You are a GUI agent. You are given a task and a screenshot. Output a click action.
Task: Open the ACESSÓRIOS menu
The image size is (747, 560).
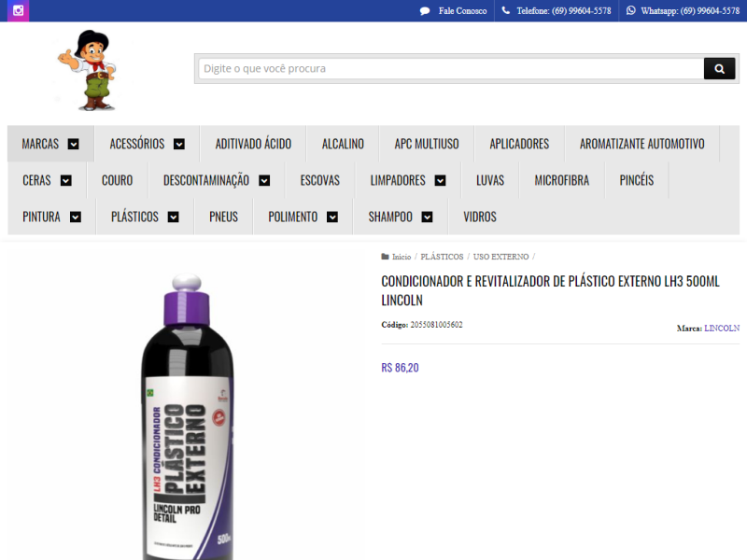(x=137, y=144)
